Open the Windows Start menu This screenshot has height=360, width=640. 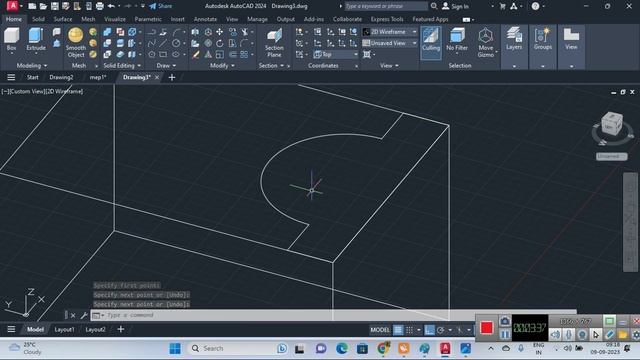point(175,349)
